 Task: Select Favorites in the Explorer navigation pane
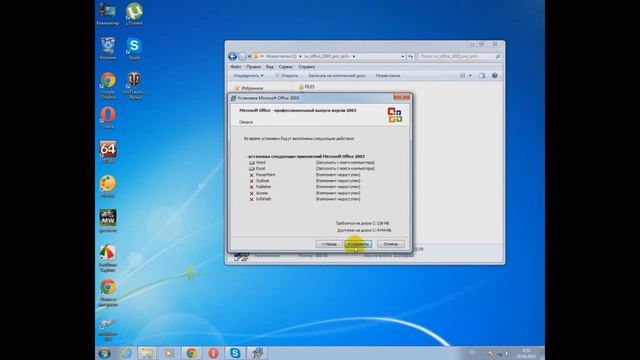point(249,88)
